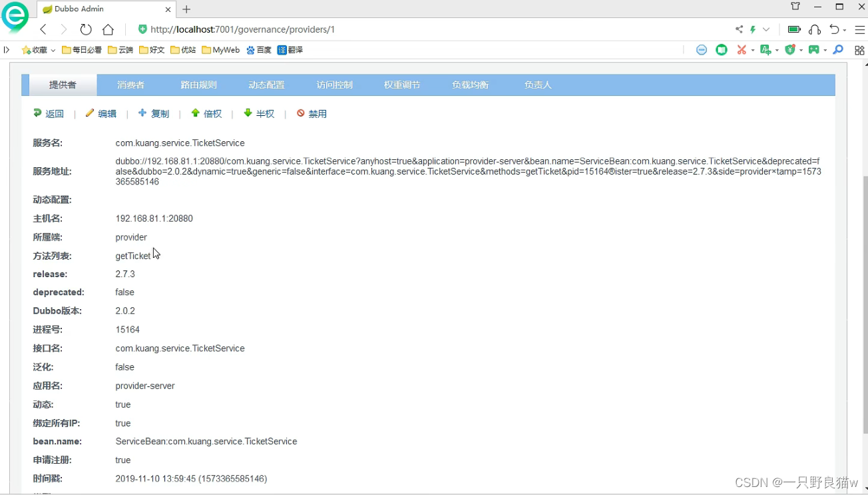Screen dimensions: 868x495
Task: Click the share icon in address bar
Action: (x=739, y=29)
